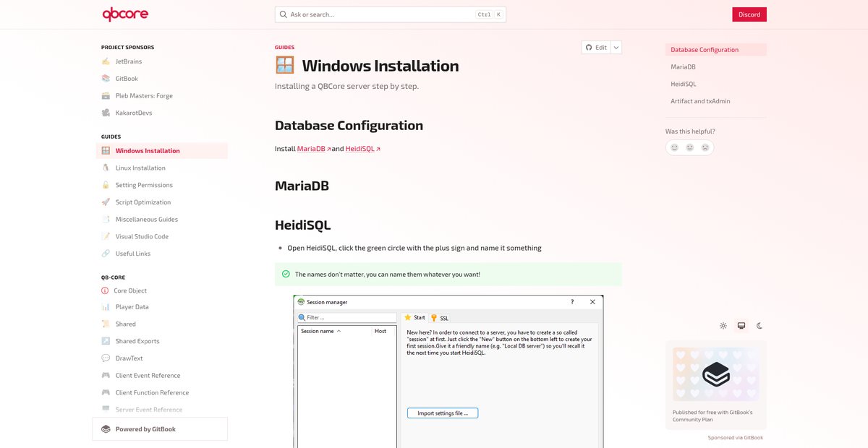Open Linux Installation guide page
This screenshot has height=448, width=868.
[x=162, y=168]
